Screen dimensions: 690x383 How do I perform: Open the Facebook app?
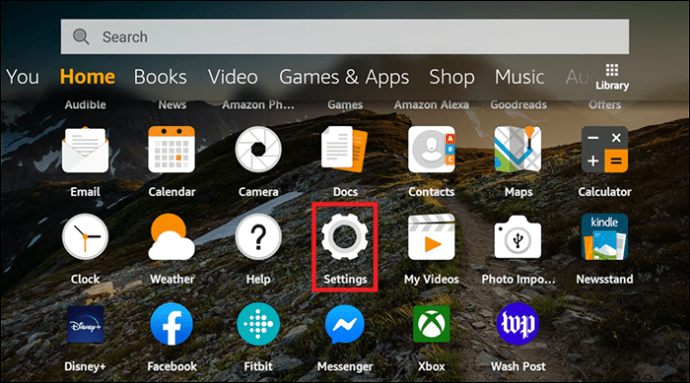click(x=172, y=324)
